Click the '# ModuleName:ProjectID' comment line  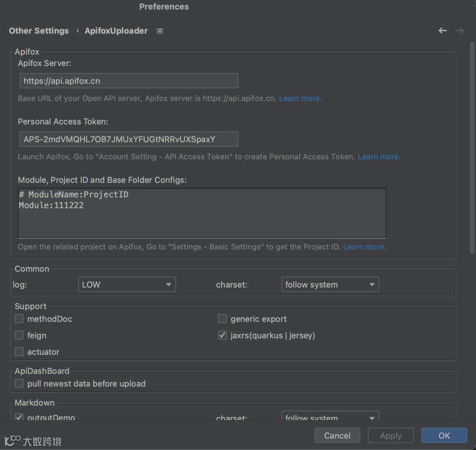point(74,194)
